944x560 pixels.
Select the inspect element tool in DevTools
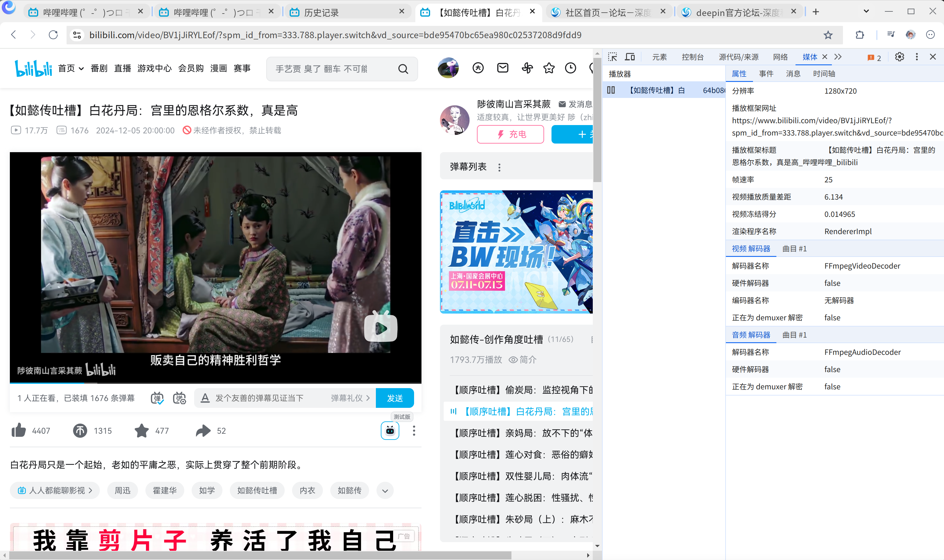pyautogui.click(x=612, y=57)
